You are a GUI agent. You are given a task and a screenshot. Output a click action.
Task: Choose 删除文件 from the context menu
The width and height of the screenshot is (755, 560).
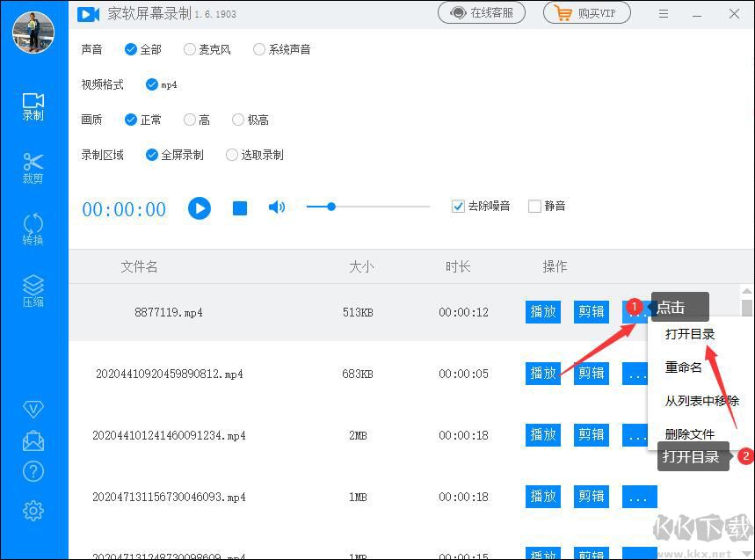tap(690, 433)
